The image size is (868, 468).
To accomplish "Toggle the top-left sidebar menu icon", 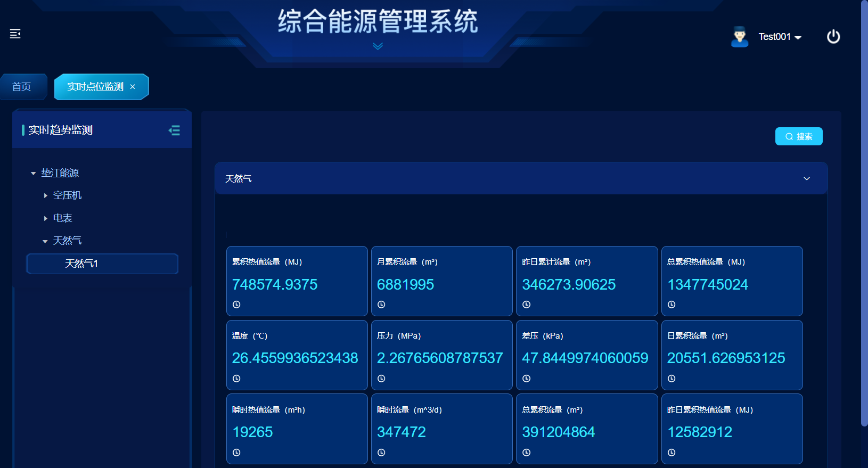I will click(15, 34).
